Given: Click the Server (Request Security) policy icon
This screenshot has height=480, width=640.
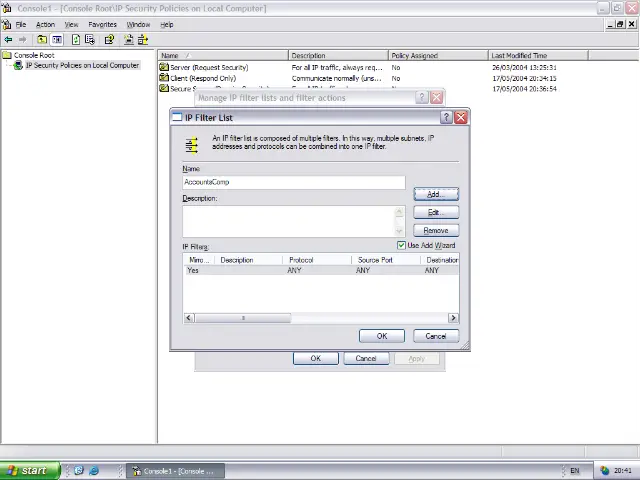Looking at the screenshot, I should [164, 67].
